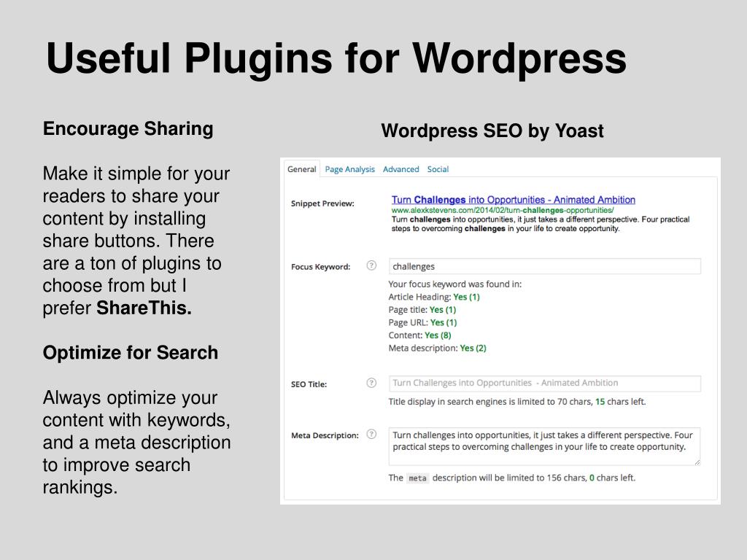Click the Meta Description textarea resize handle
The height and width of the screenshot is (560, 747).
point(697,462)
